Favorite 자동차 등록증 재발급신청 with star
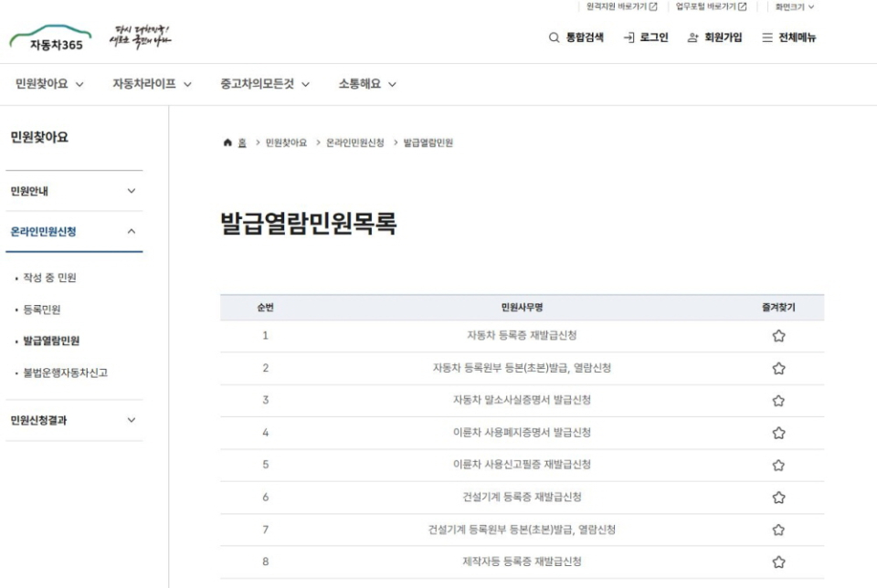This screenshot has width=877, height=588. (778, 336)
